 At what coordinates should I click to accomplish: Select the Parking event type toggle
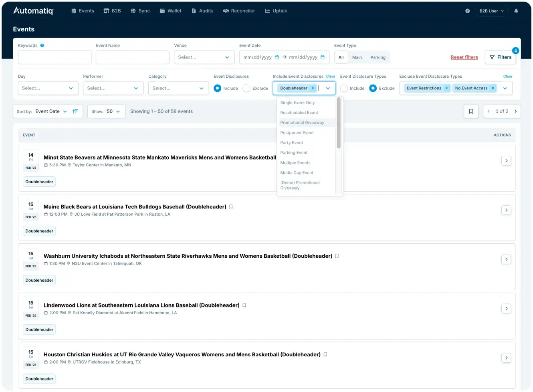click(378, 57)
